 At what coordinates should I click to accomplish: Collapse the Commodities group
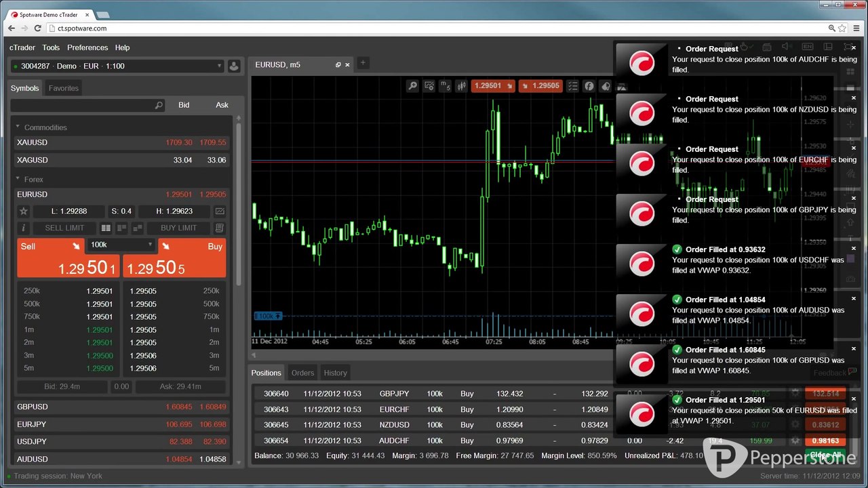tap(18, 127)
